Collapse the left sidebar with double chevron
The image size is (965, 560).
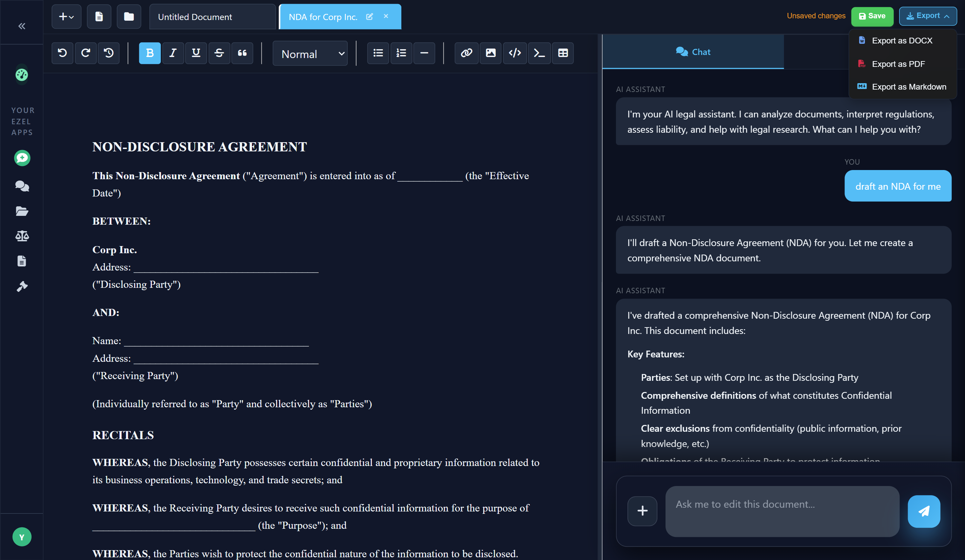coord(22,26)
